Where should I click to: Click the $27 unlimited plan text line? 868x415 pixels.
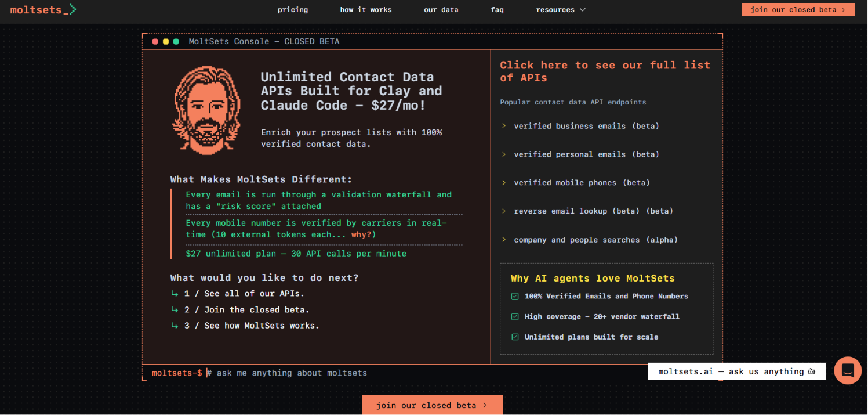[x=296, y=254]
